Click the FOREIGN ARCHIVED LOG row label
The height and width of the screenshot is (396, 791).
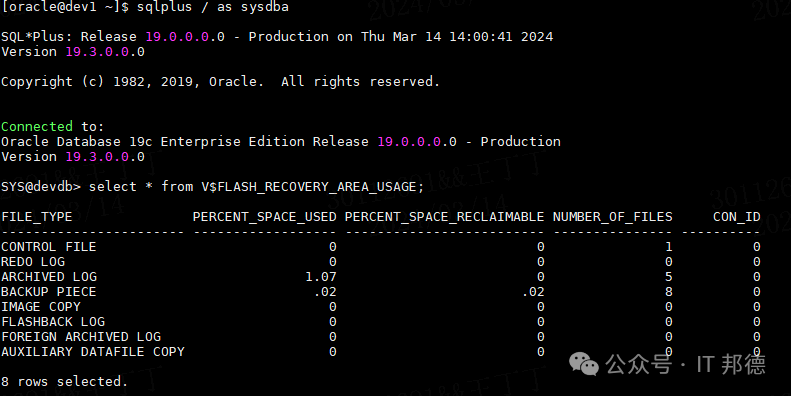point(81,337)
